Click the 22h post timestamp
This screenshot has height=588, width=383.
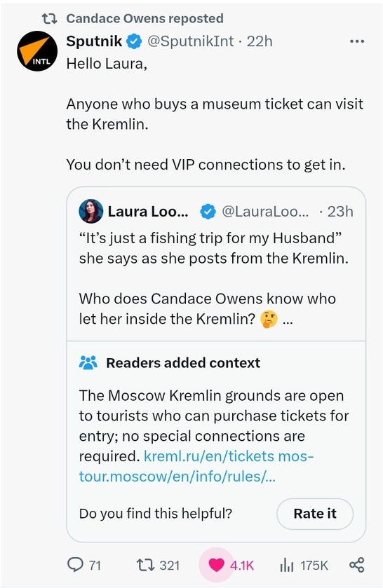(260, 41)
